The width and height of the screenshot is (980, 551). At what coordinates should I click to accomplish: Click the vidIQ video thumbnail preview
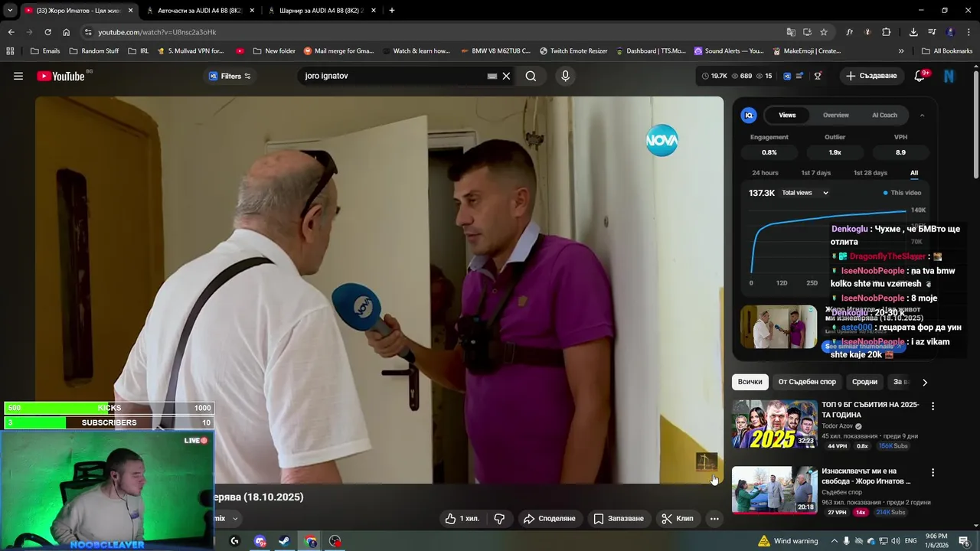click(779, 327)
